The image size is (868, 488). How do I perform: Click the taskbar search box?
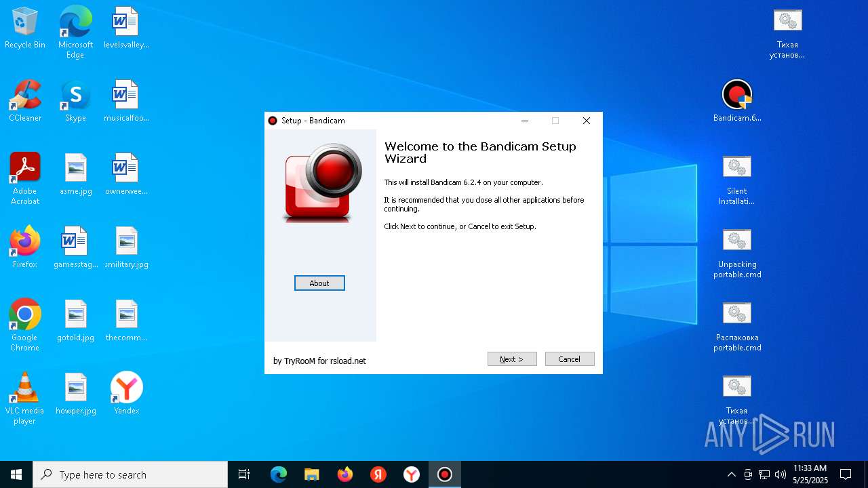pyautogui.click(x=130, y=474)
